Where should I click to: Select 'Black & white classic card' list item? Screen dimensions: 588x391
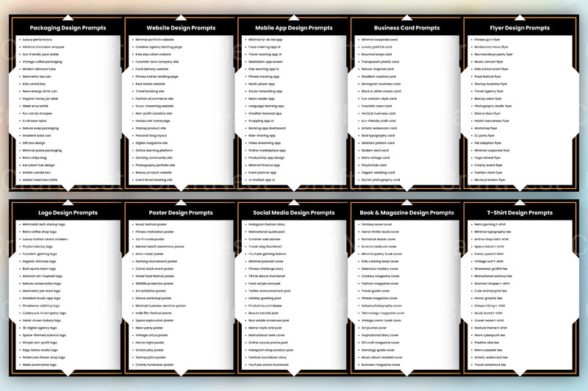click(x=381, y=91)
